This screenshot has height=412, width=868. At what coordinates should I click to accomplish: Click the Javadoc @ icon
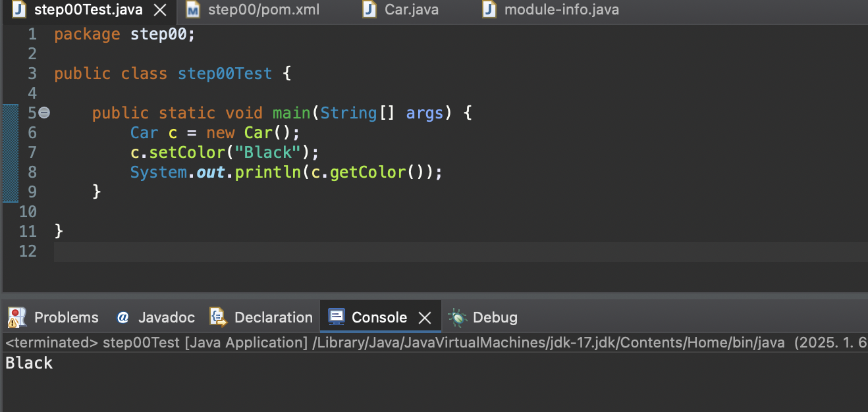pyautogui.click(x=122, y=317)
